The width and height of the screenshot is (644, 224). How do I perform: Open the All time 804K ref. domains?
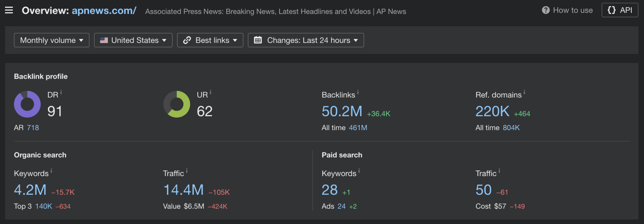coord(511,128)
